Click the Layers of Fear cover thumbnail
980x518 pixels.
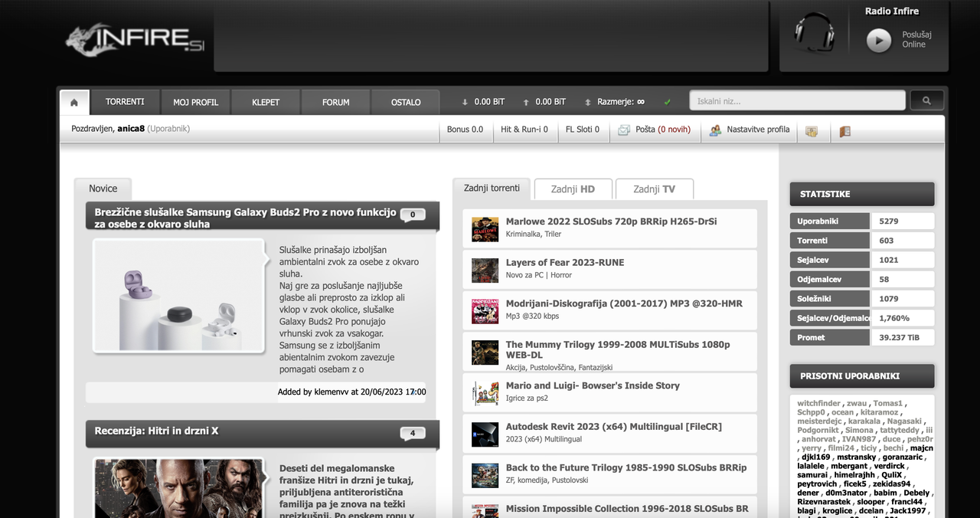[485, 270]
